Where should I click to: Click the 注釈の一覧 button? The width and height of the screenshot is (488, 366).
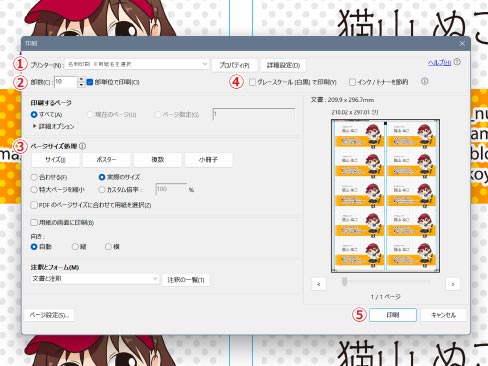[186, 280]
